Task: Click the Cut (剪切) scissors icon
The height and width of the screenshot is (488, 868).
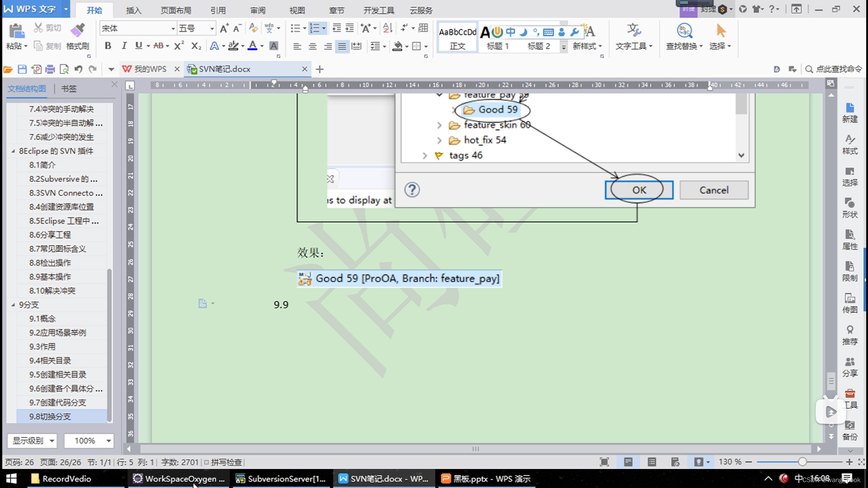Action: 38,28
